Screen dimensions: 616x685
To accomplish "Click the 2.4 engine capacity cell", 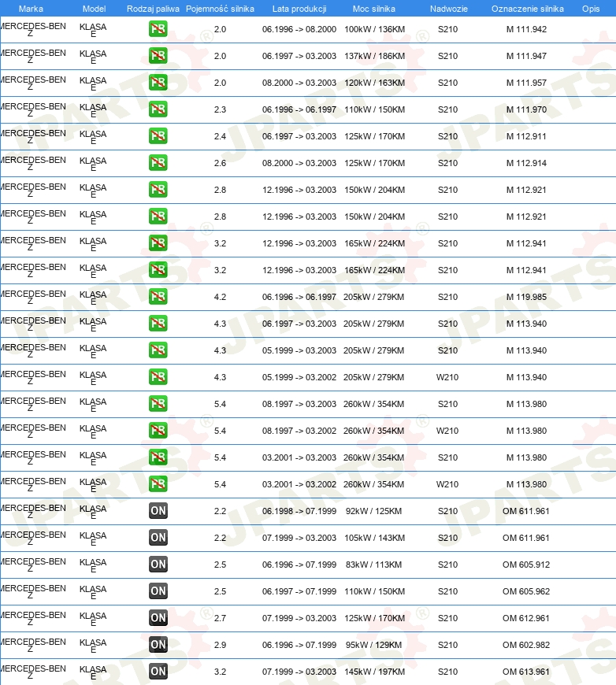I will 220,136.
